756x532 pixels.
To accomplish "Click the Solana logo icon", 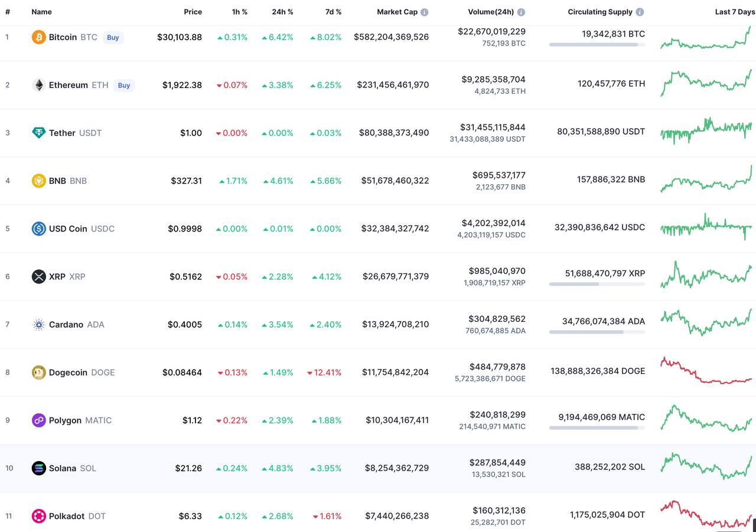I will point(38,468).
